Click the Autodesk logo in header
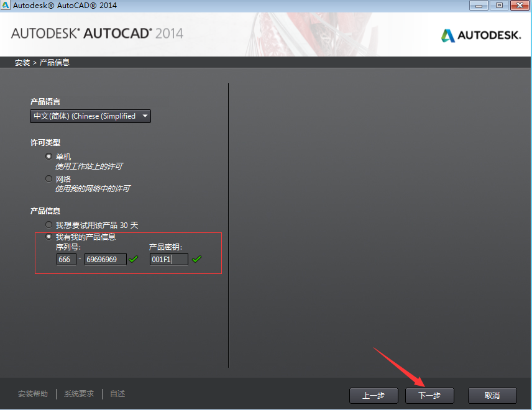The height and width of the screenshot is (410, 532). pos(481,35)
